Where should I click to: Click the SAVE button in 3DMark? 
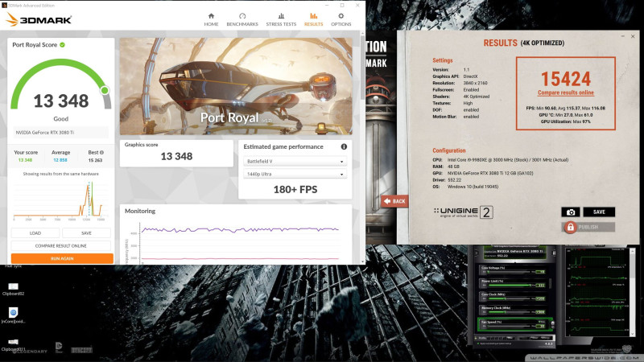click(x=86, y=232)
